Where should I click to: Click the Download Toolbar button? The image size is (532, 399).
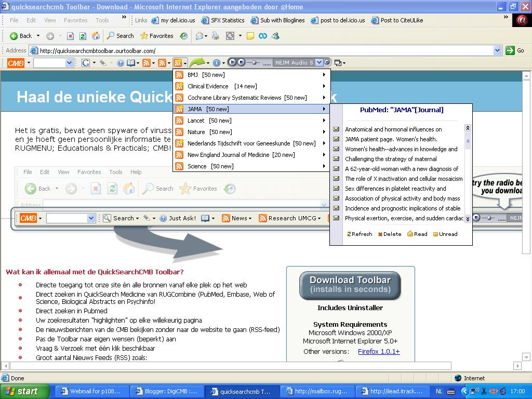tap(350, 285)
